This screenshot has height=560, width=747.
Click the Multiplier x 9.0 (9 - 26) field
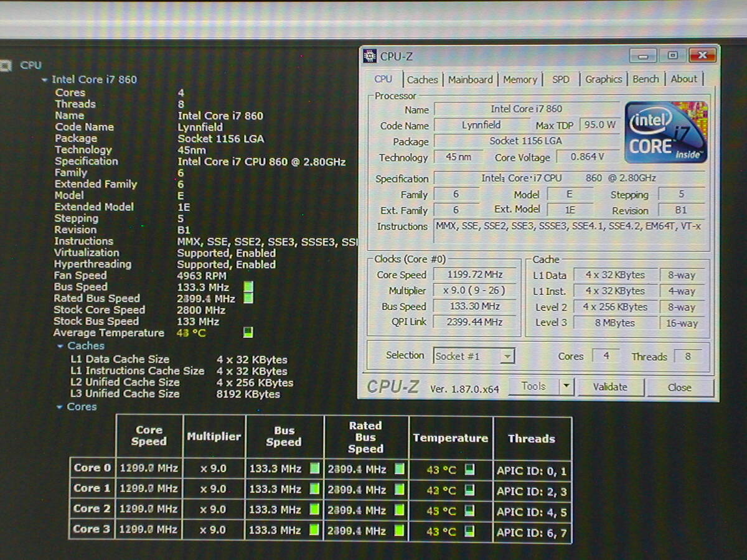tap(475, 291)
